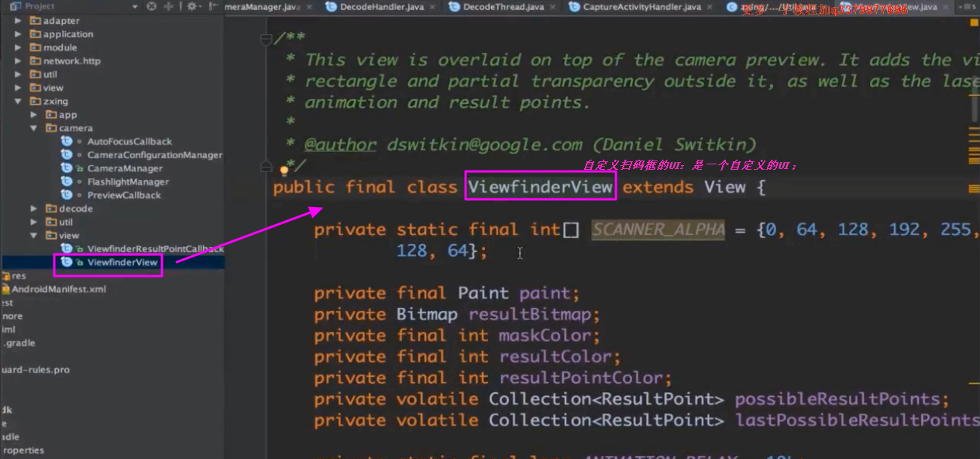This screenshot has height=459, width=980.
Task: Click the DecodeHandler.java tab file icon
Action: [x=332, y=7]
